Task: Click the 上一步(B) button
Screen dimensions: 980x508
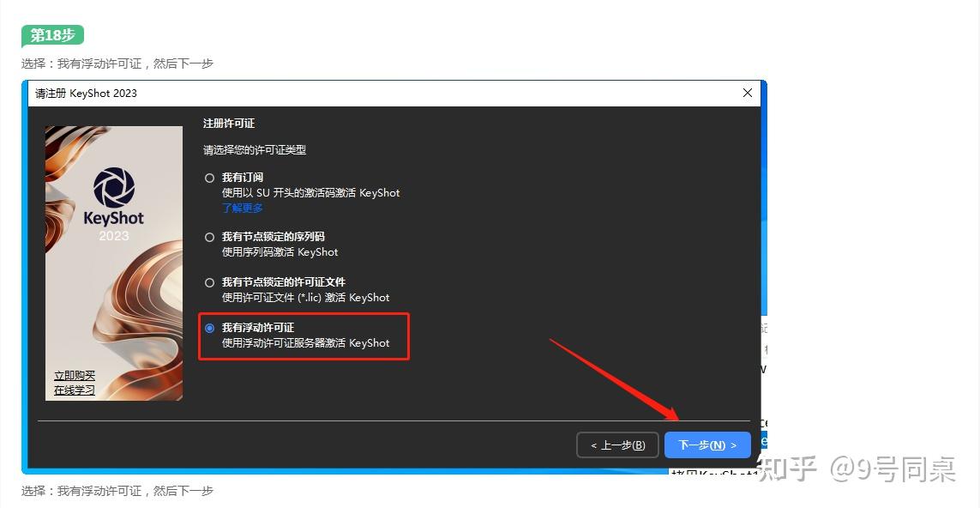Action: click(x=617, y=444)
